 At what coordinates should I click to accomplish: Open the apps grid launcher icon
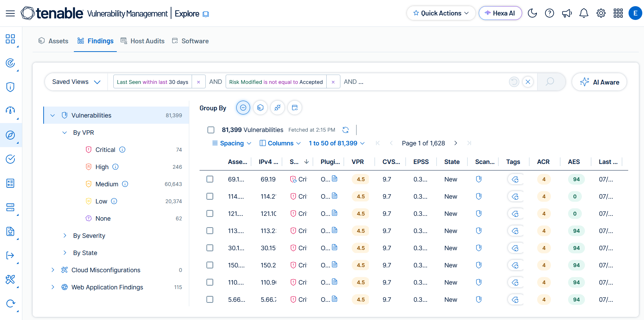click(x=618, y=13)
